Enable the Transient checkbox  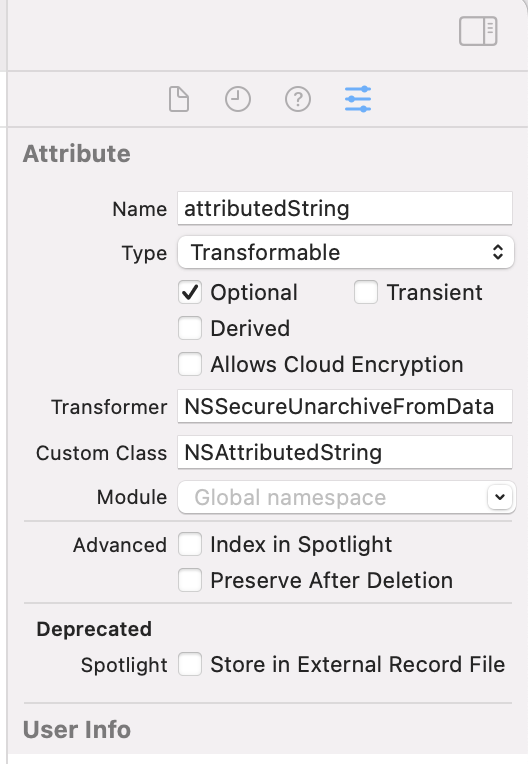[x=366, y=292]
